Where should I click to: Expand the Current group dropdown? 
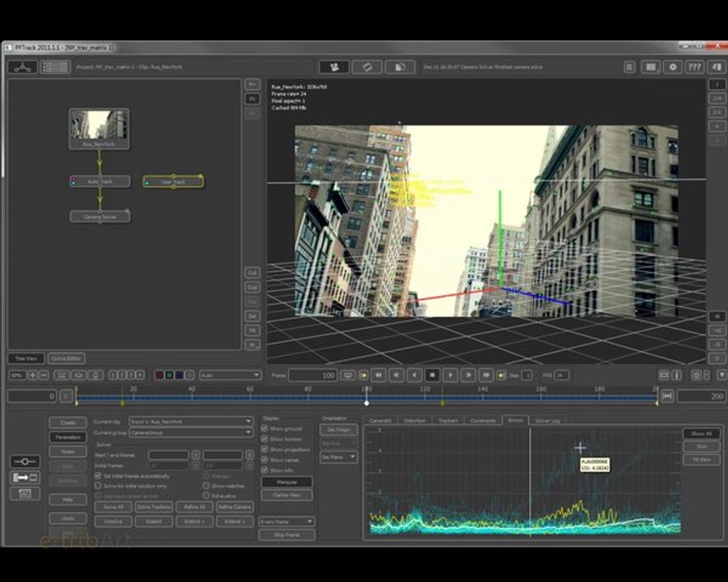tap(191, 432)
